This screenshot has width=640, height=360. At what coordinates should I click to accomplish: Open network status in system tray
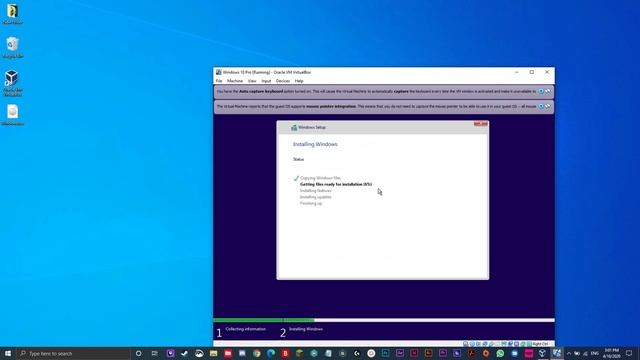coord(585,353)
